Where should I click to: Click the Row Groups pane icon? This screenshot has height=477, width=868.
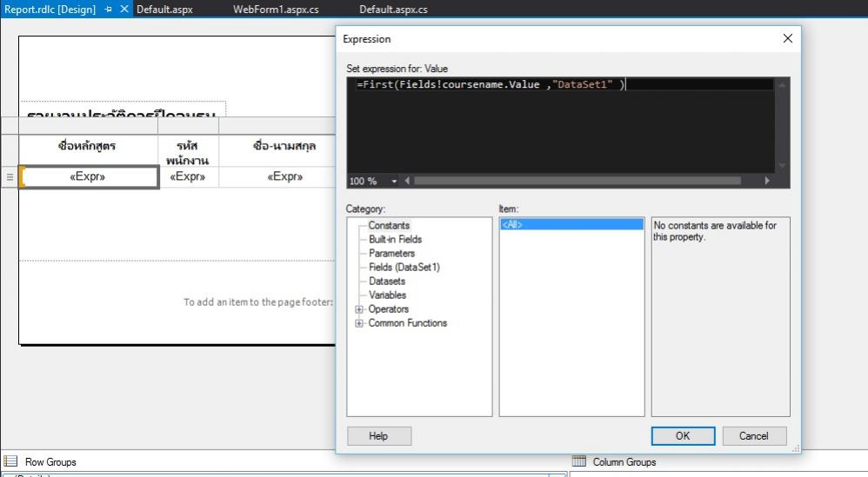point(10,461)
